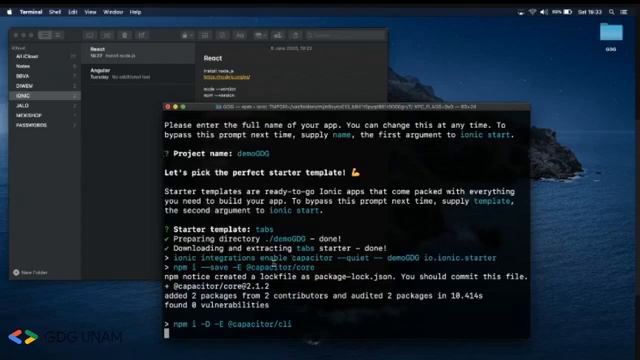Select the BBVA folder

pyautogui.click(x=45, y=76)
